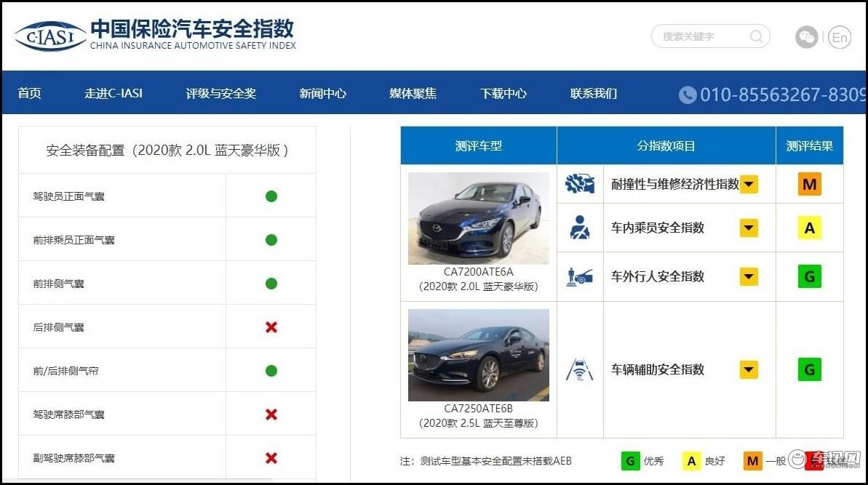Click the 驾驶席膝部气囊 row label
The width and height of the screenshot is (868, 485).
coord(68,414)
